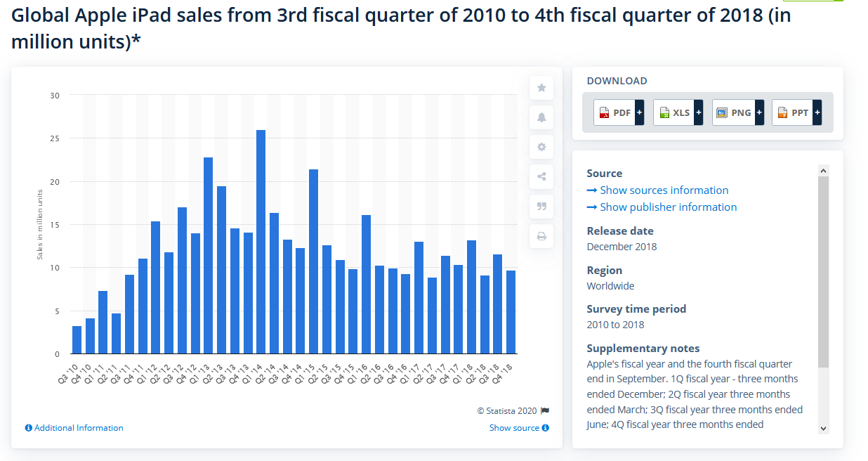Select the Q1 '12 bar
868x461 pixels.
point(155,287)
